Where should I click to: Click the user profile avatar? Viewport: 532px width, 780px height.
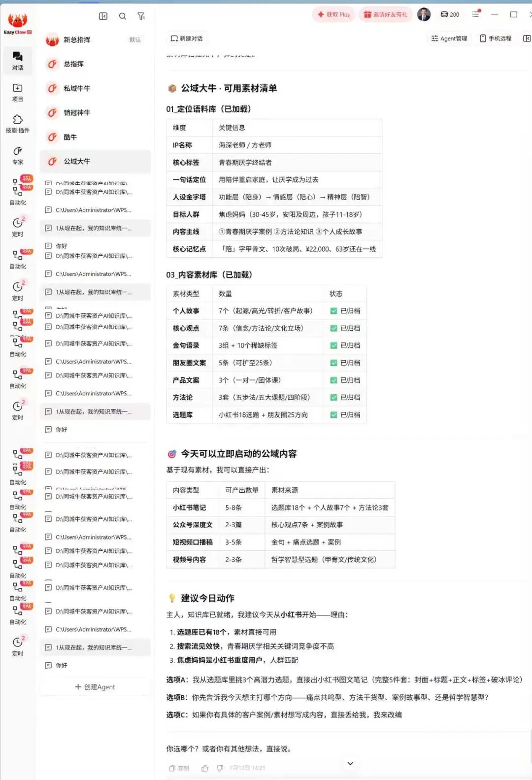tap(424, 14)
